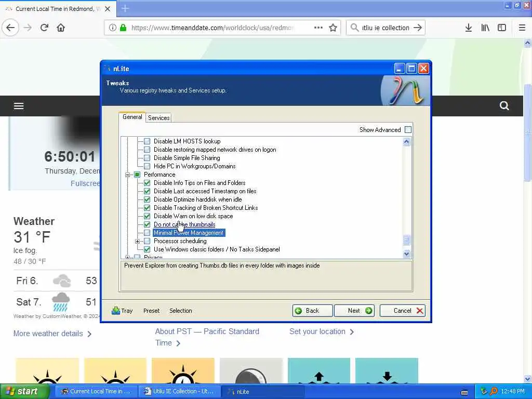Reload the current page

click(x=44, y=28)
